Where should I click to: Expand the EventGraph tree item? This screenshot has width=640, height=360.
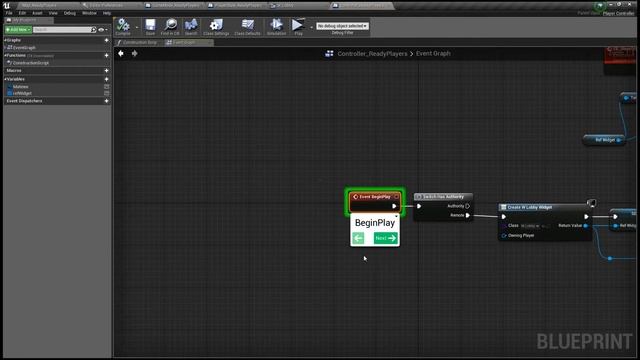pyautogui.click(x=5, y=48)
